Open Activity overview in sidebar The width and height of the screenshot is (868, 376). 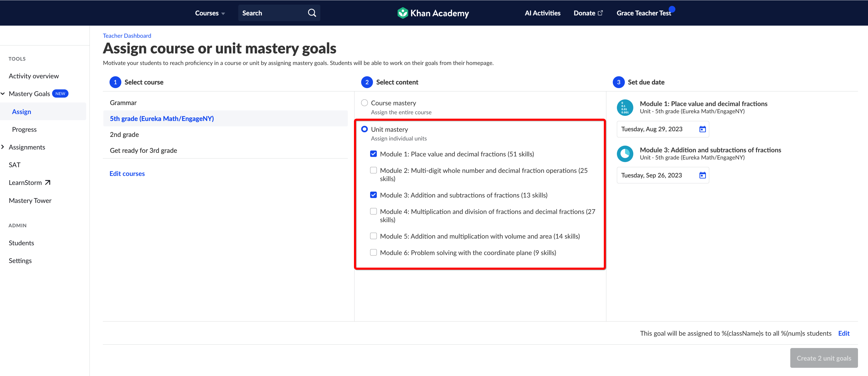(34, 76)
